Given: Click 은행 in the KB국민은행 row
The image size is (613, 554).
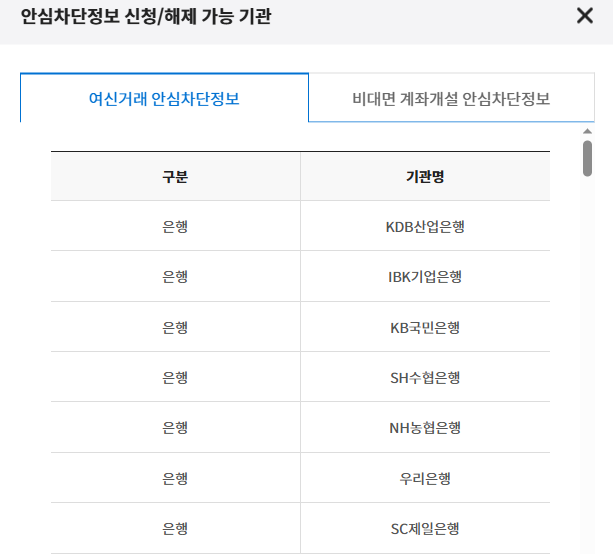Looking at the screenshot, I should pos(175,327).
